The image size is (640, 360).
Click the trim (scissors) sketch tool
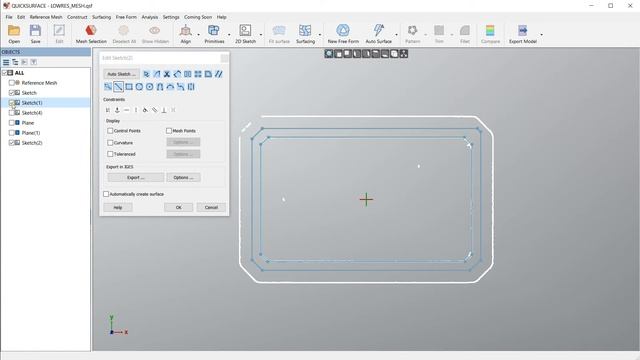167,74
